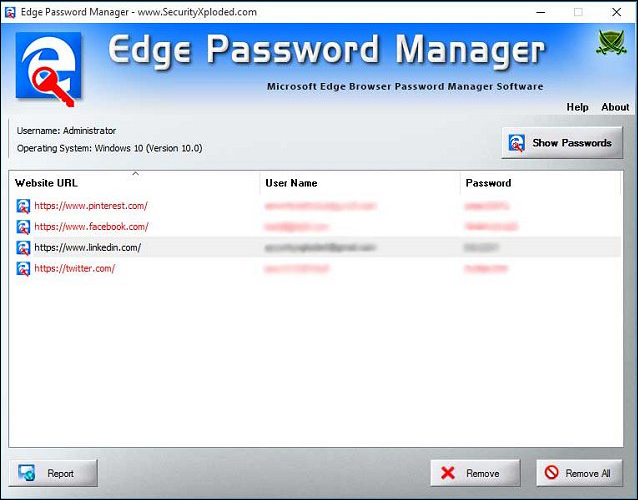Open the About menu
The width and height of the screenshot is (638, 500).
click(x=615, y=107)
